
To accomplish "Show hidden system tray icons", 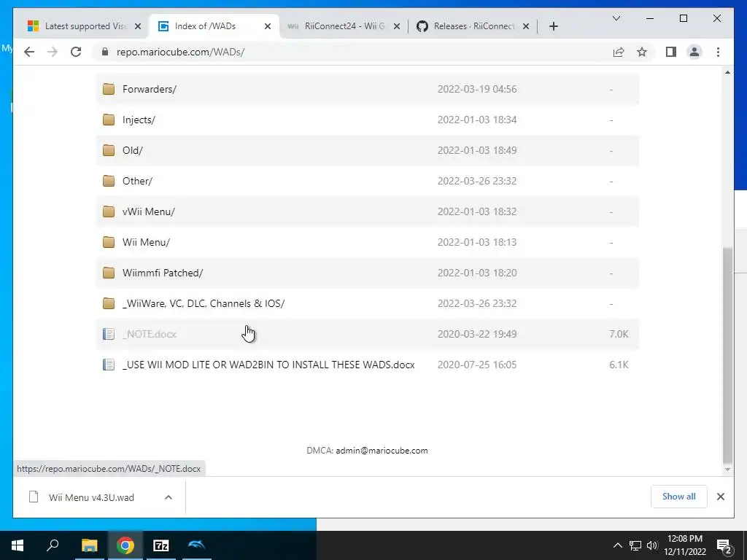I will [617, 545].
